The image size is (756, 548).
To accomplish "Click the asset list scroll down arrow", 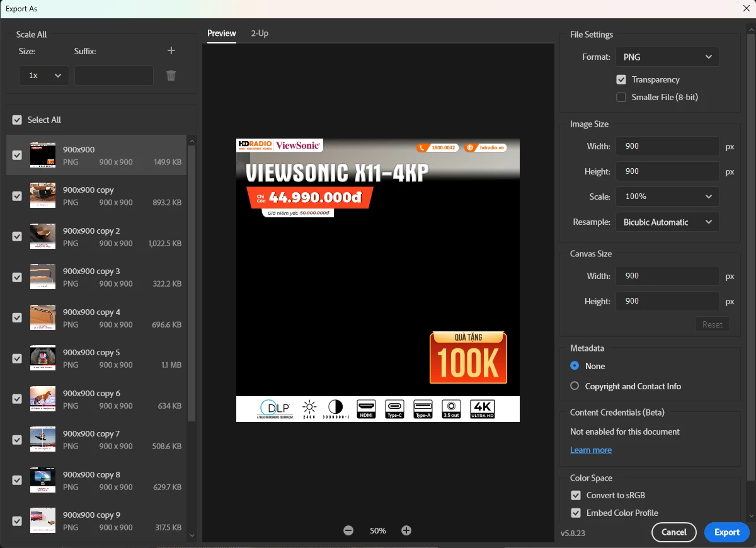I will tap(192, 536).
